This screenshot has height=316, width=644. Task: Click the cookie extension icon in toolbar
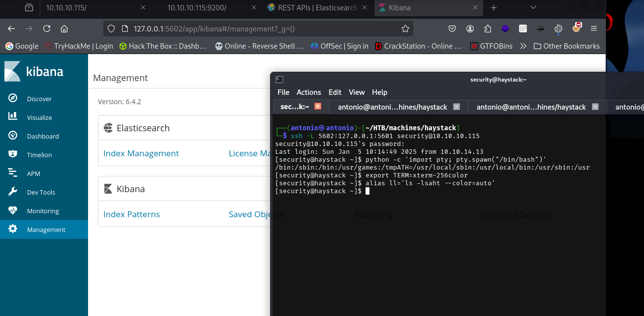[558, 29]
